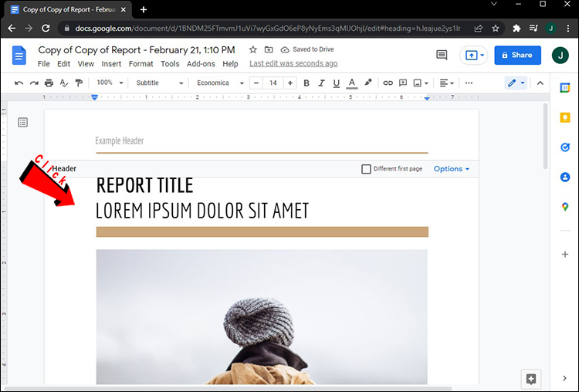This screenshot has height=392, width=579.
Task: Show the document outline icon
Action: pyautogui.click(x=23, y=123)
